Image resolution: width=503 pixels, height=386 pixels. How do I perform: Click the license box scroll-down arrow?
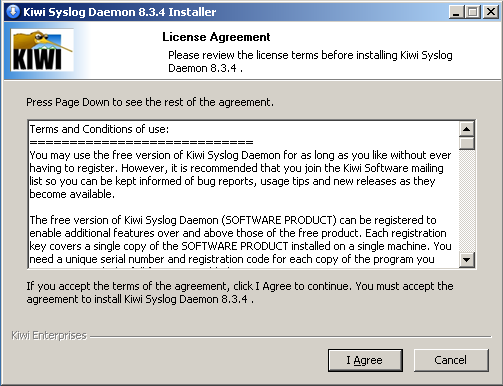467,260
